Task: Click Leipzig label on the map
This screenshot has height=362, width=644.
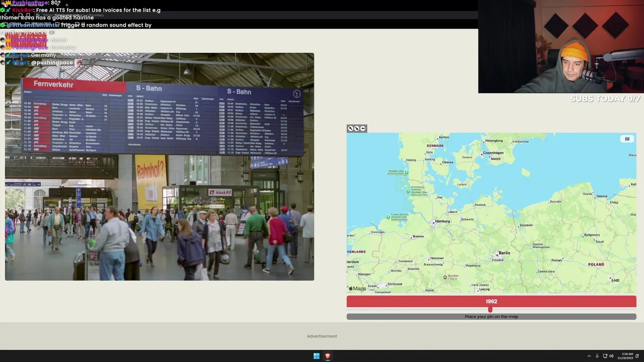Action: click(x=484, y=289)
